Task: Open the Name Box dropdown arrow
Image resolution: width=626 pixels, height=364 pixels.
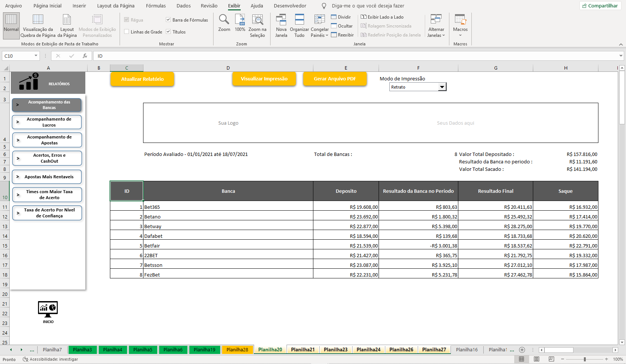Action: pyautogui.click(x=36, y=56)
